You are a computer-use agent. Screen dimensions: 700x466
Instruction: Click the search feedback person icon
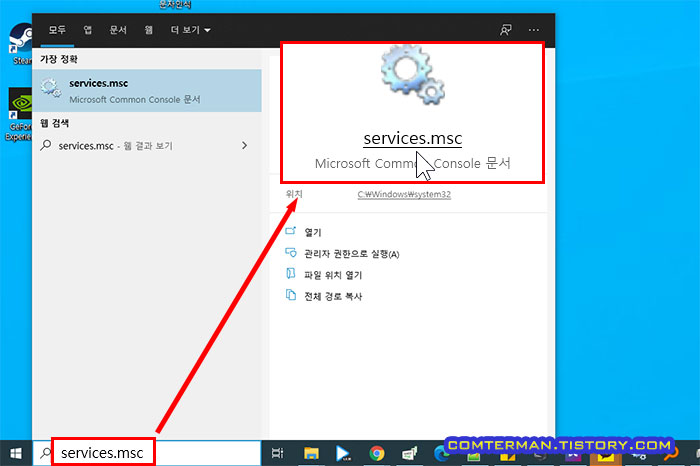click(506, 30)
